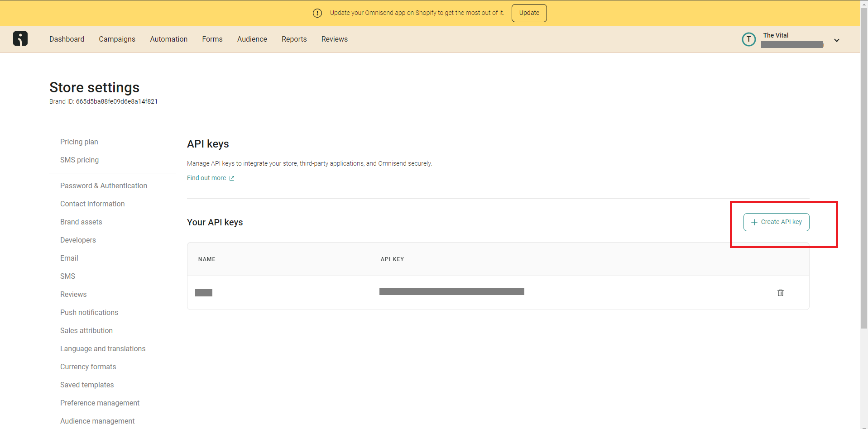This screenshot has width=868, height=429.
Task: Click the Create API key button
Action: 776,222
